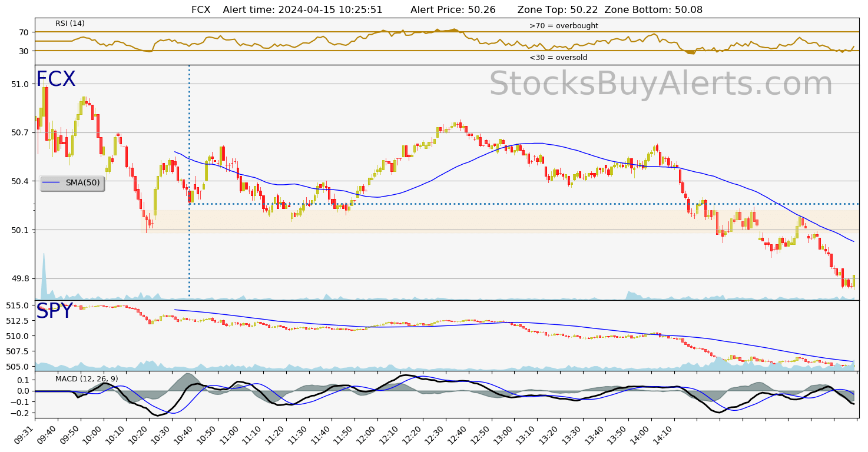Click the 512.5 SPY axis label

pos(17,321)
